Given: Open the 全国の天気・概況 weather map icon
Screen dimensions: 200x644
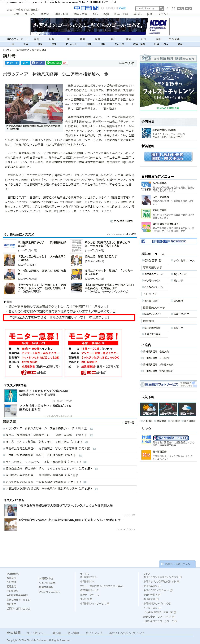Looking at the screenshot, I should (168, 409).
